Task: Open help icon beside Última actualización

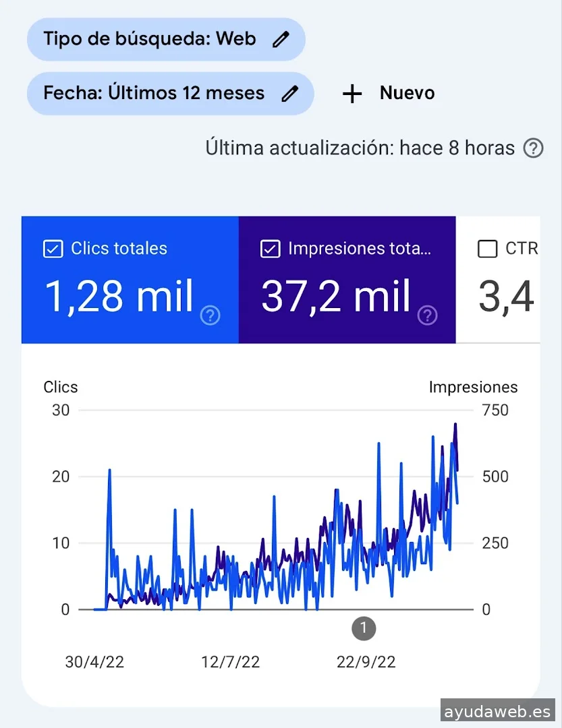Action: click(533, 148)
